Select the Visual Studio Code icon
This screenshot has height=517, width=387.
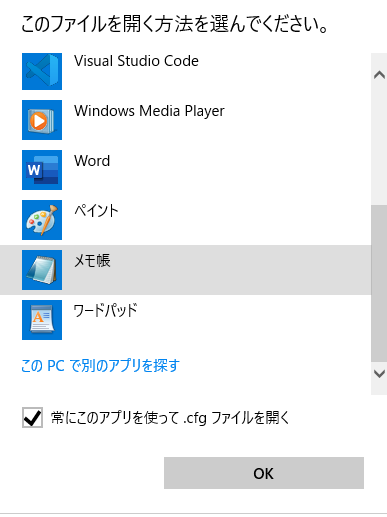42,71
